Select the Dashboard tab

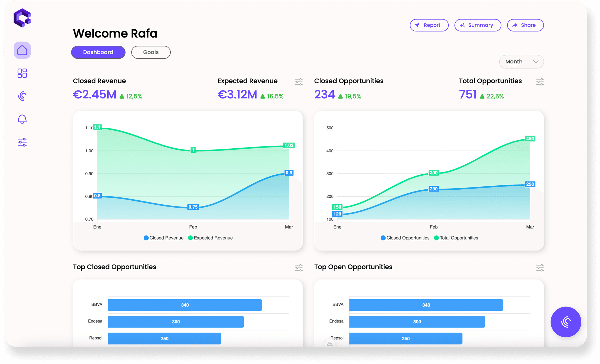[x=98, y=52]
